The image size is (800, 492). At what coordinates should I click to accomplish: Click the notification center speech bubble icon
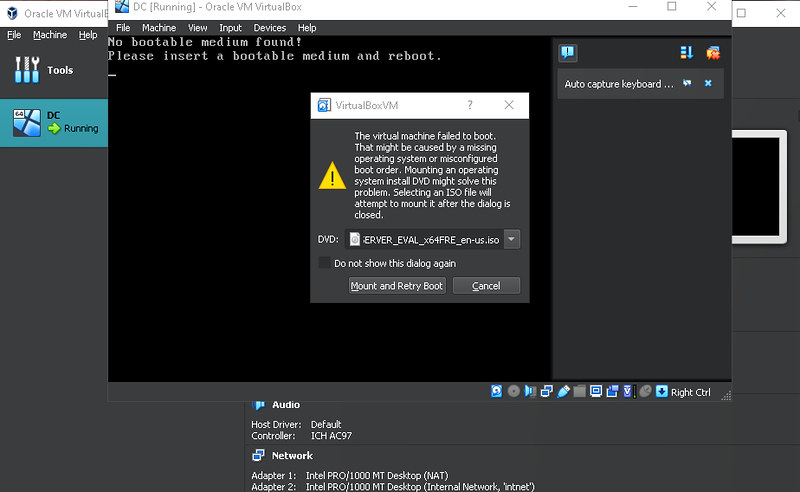click(x=567, y=52)
